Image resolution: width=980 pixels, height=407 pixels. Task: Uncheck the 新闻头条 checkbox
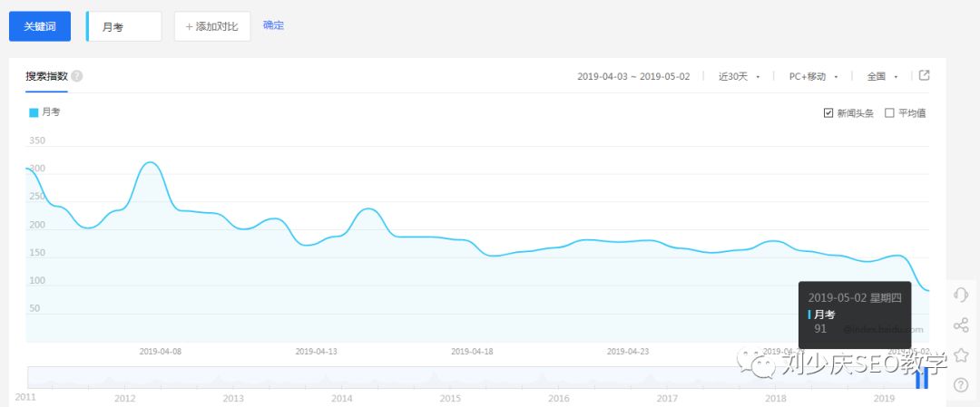point(828,113)
